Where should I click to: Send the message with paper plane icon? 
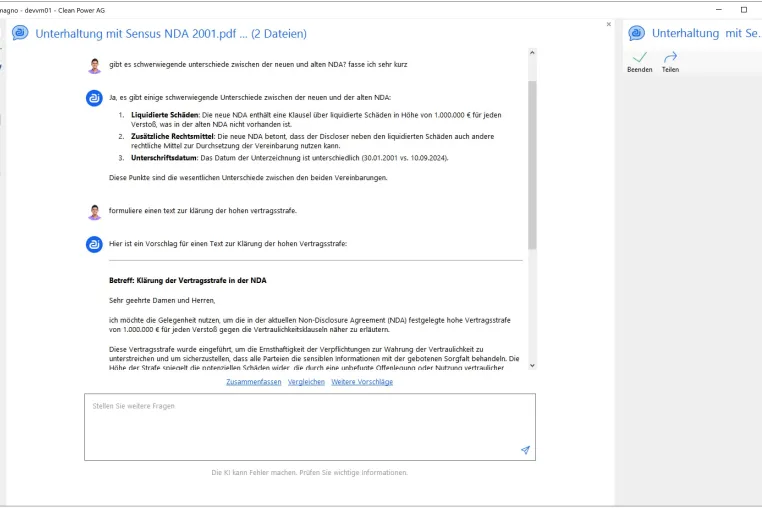pos(525,450)
